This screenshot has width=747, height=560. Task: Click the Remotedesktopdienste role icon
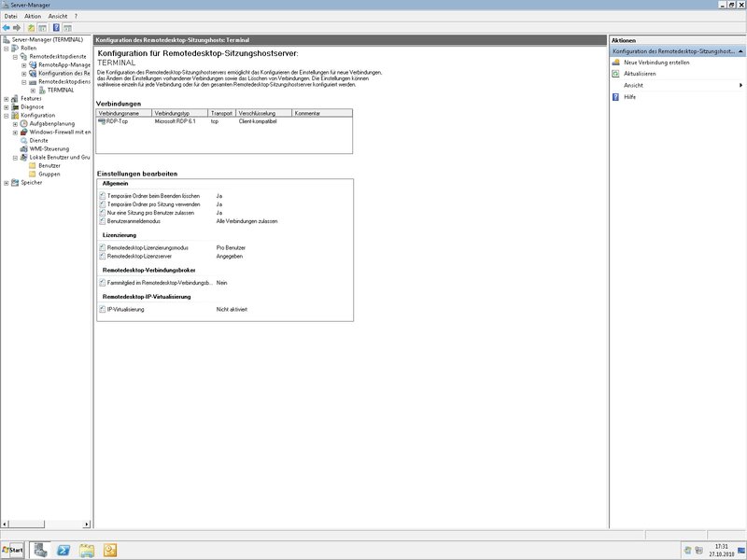coord(24,57)
